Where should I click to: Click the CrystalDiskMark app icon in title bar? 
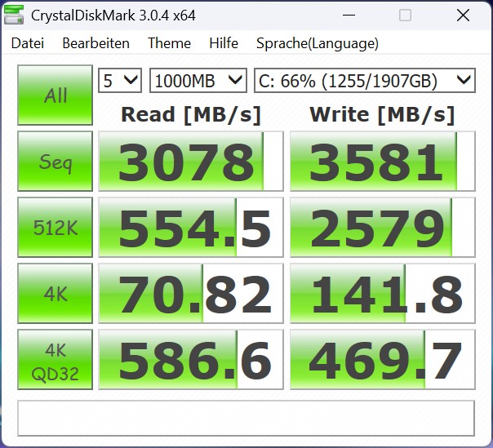pyautogui.click(x=14, y=15)
